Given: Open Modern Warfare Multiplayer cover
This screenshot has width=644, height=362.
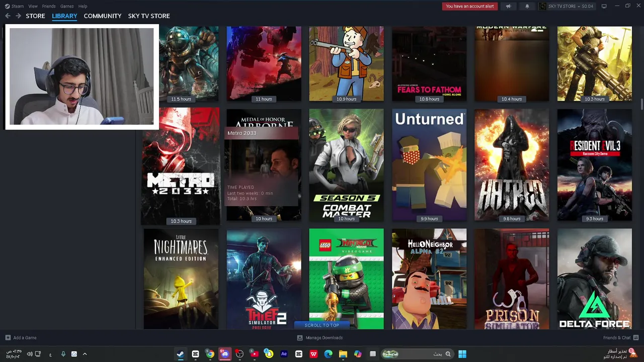Looking at the screenshot, I should pos(512,64).
